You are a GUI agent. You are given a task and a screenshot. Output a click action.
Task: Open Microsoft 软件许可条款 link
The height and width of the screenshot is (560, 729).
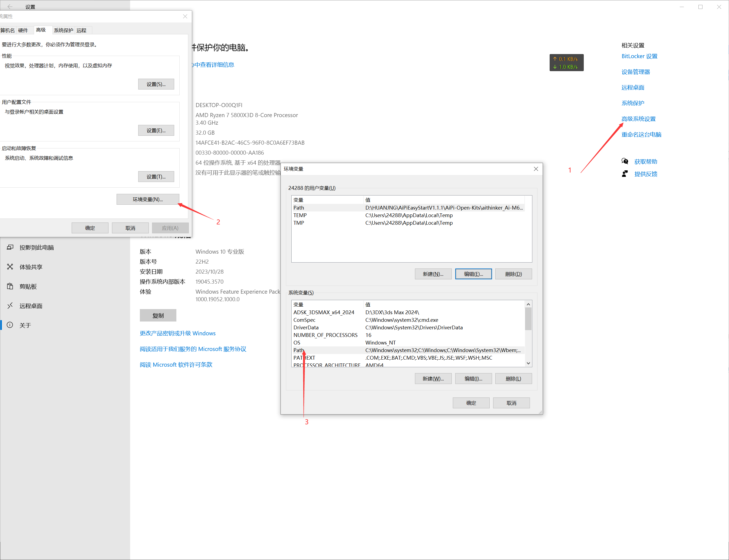pyautogui.click(x=176, y=365)
